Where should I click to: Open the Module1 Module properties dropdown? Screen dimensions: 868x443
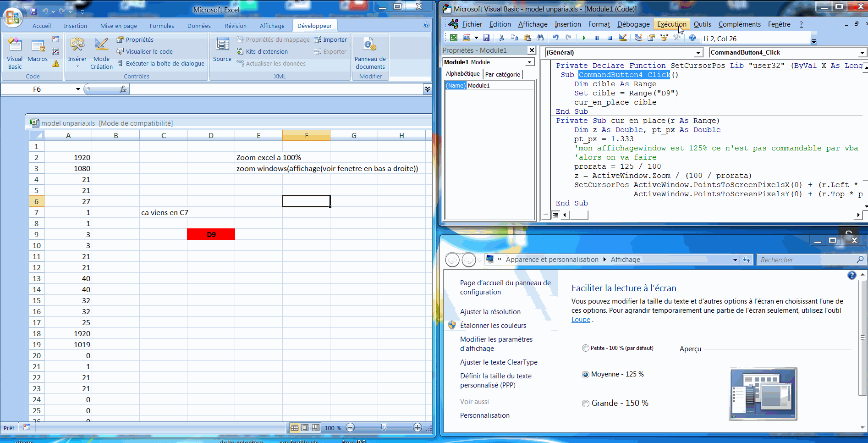(x=530, y=62)
